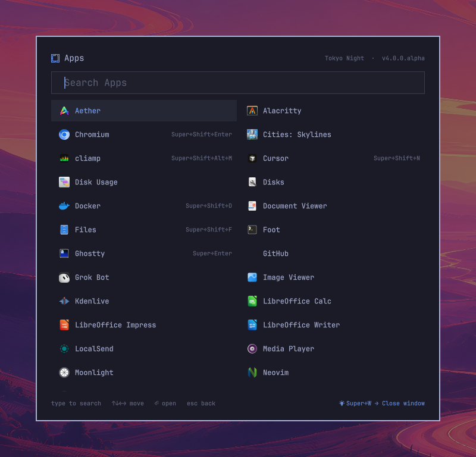Image resolution: width=476 pixels, height=457 pixels.
Task: Select the Disk Usage label
Action: (96, 182)
